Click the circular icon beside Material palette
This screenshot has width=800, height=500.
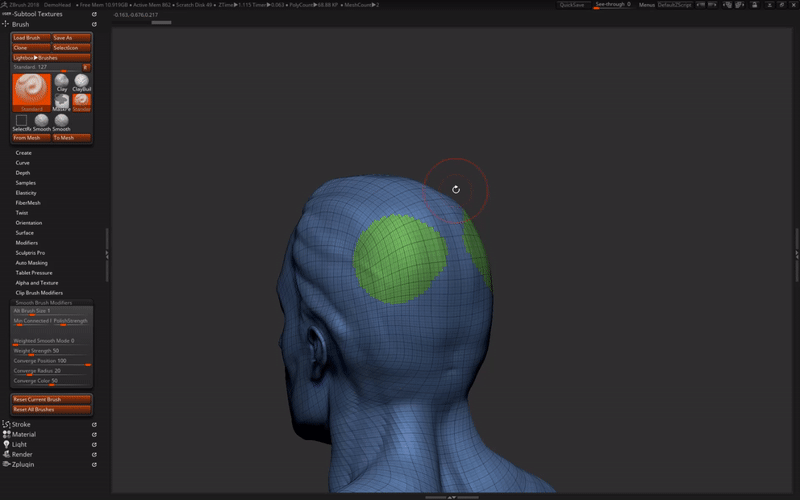coord(94,435)
